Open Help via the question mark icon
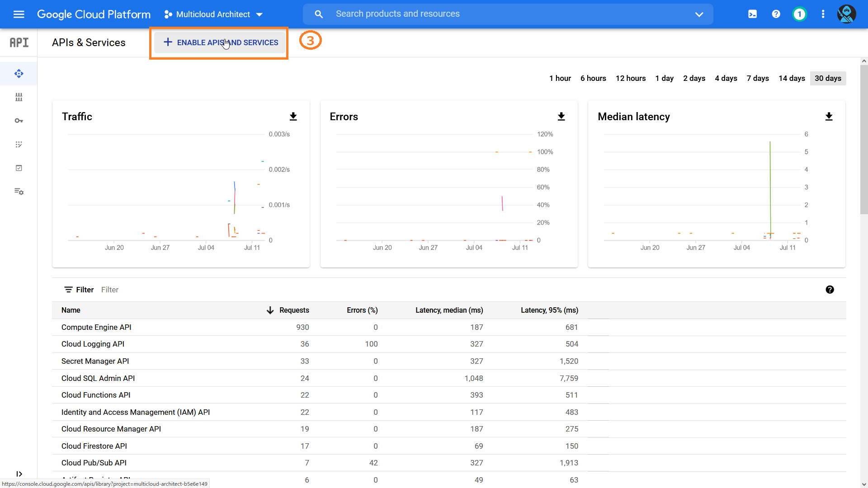This screenshot has height=488, width=868. pos(776,14)
